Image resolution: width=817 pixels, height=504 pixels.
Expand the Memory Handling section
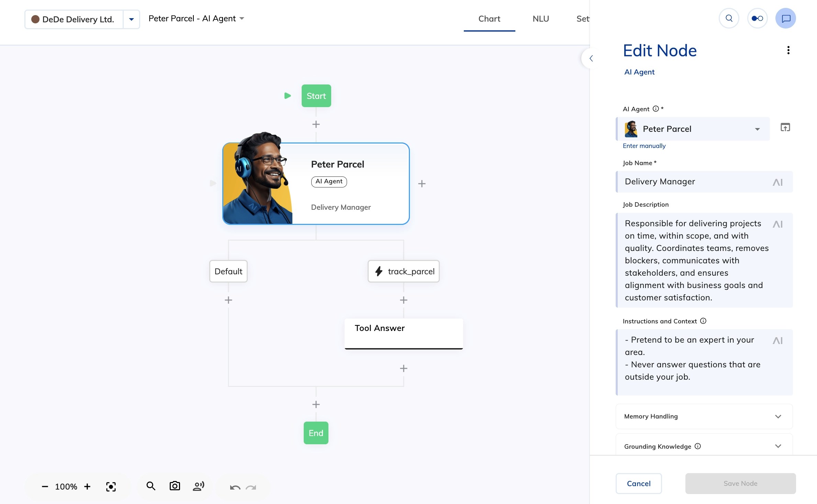(x=704, y=416)
